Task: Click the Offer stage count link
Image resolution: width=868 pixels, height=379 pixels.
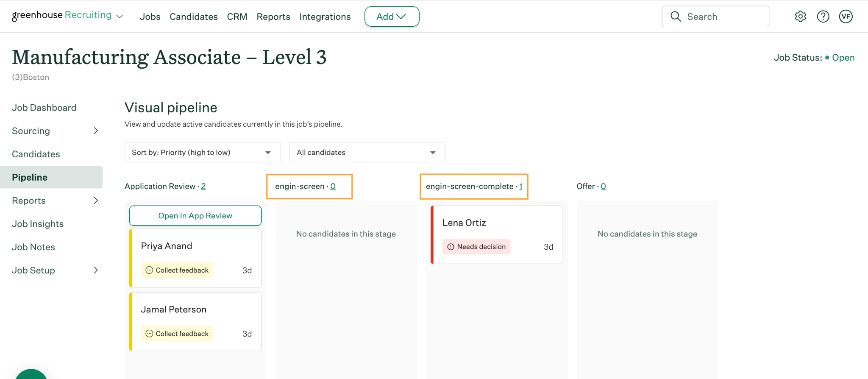Action: pyautogui.click(x=604, y=187)
